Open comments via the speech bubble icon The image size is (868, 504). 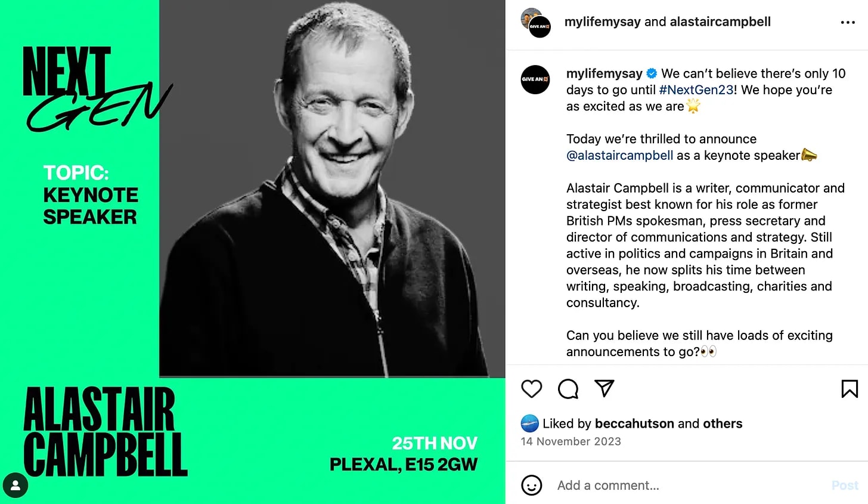coord(568,389)
